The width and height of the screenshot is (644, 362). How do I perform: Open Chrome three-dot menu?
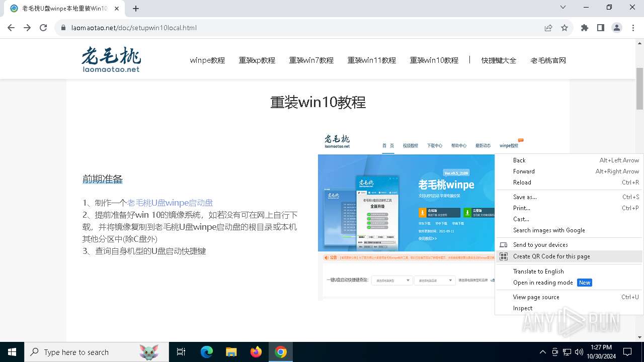[632, 28]
